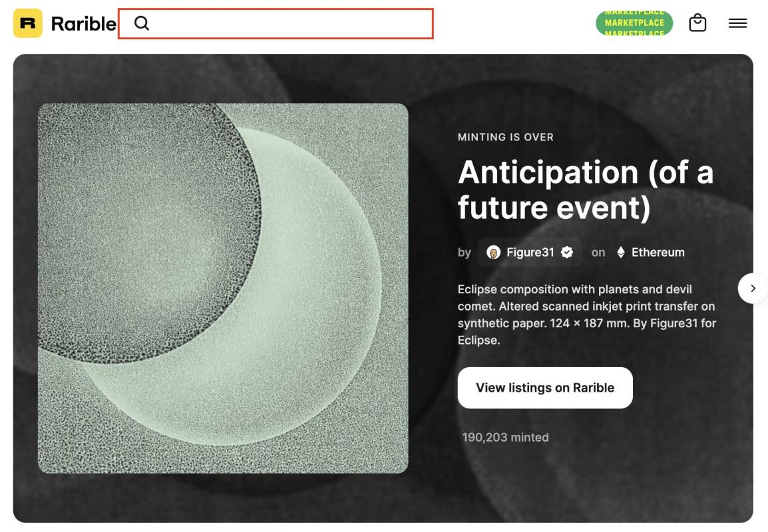Click View listings on Rarible

[x=545, y=388]
